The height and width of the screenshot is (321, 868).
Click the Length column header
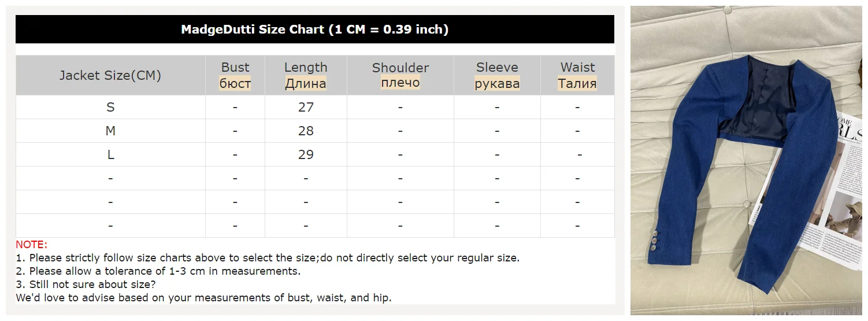(306, 68)
